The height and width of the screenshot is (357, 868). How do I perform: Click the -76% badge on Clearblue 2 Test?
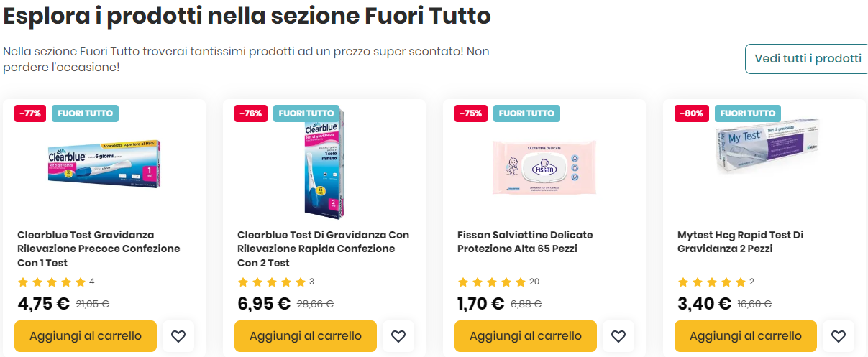click(x=251, y=113)
